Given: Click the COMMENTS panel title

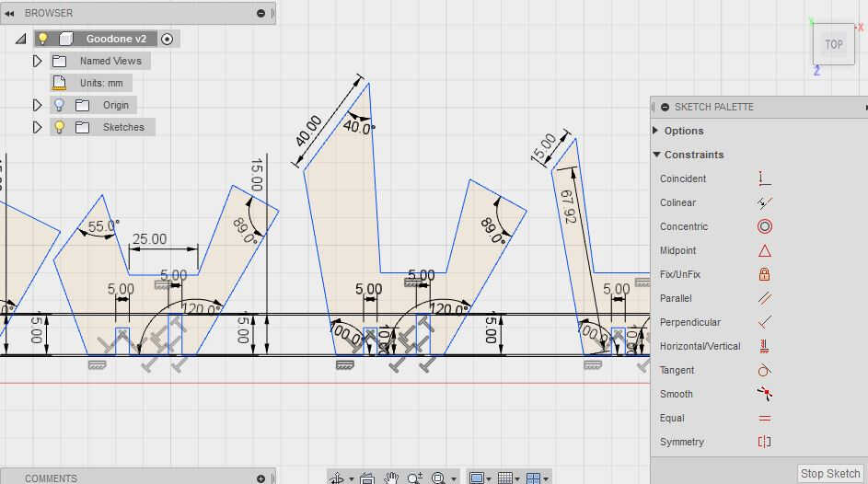Looking at the screenshot, I should pos(51,478).
